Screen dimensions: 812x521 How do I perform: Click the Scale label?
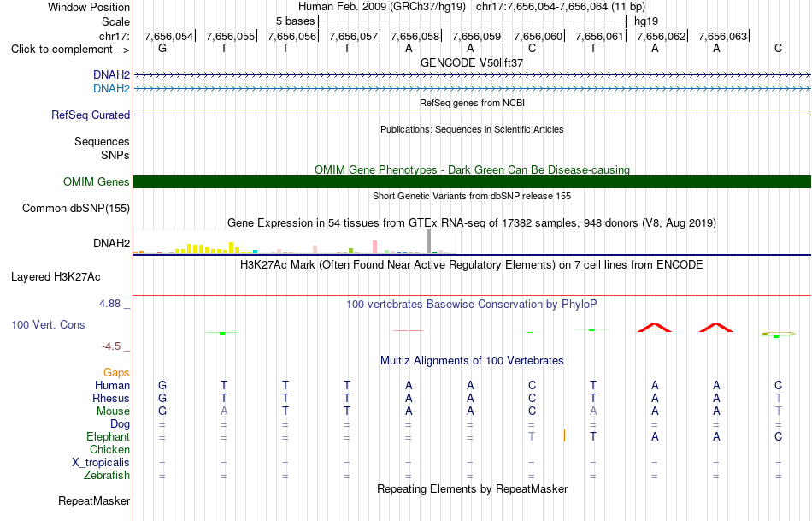(115, 21)
